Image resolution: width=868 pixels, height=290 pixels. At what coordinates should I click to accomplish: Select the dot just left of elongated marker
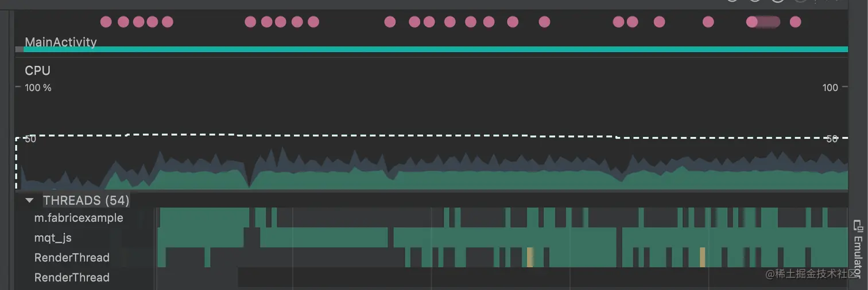pyautogui.click(x=708, y=22)
